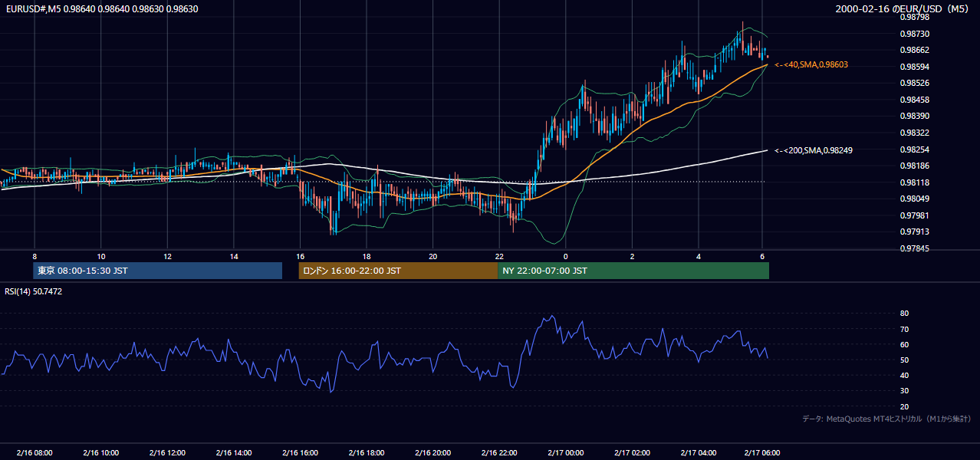The image size is (980, 460).
Task: Click hour label 4 under the price chart
Action: tap(699, 256)
